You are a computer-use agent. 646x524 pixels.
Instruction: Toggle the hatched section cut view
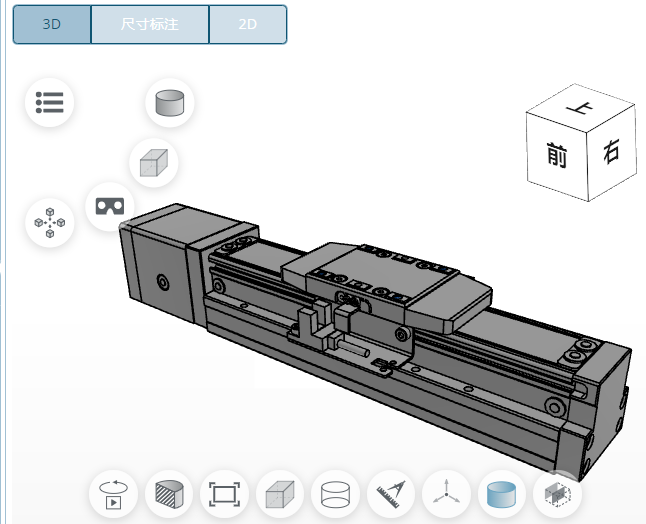169,494
